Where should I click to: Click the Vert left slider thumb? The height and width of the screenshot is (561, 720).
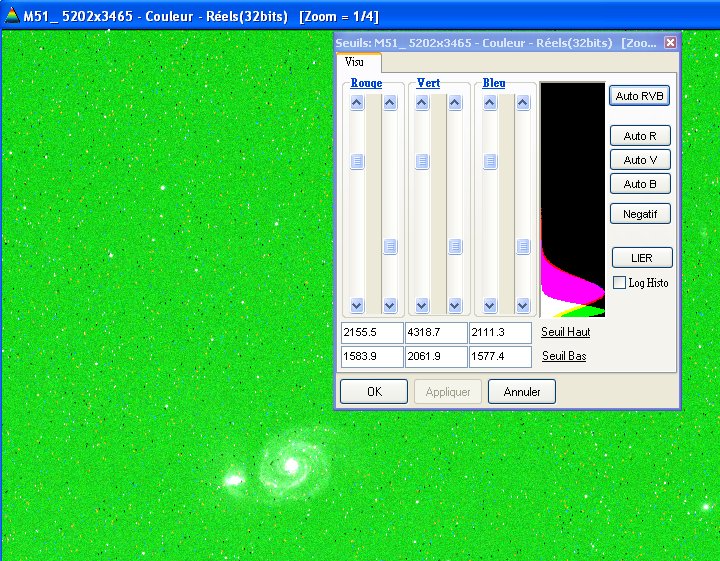coord(423,161)
